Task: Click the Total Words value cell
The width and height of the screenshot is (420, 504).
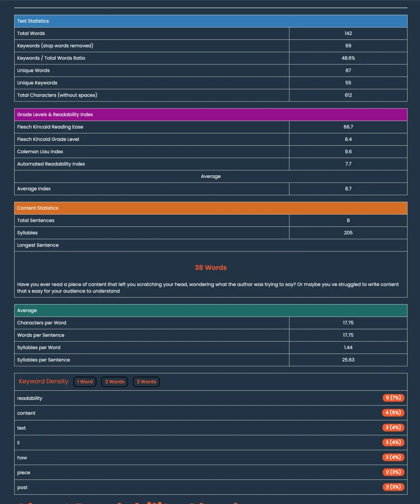Action: (x=348, y=33)
